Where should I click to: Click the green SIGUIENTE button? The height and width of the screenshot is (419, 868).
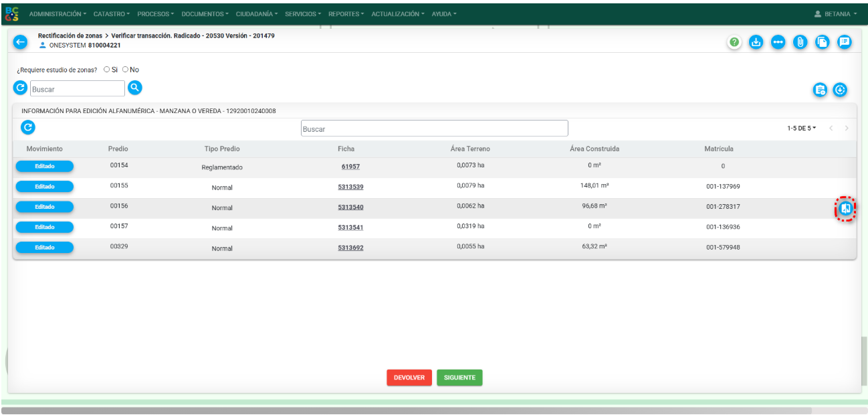click(x=459, y=378)
